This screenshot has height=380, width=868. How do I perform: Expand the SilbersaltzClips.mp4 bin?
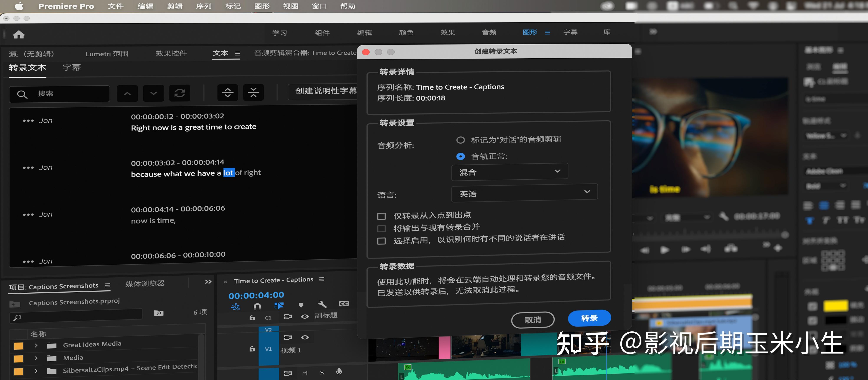tap(36, 371)
